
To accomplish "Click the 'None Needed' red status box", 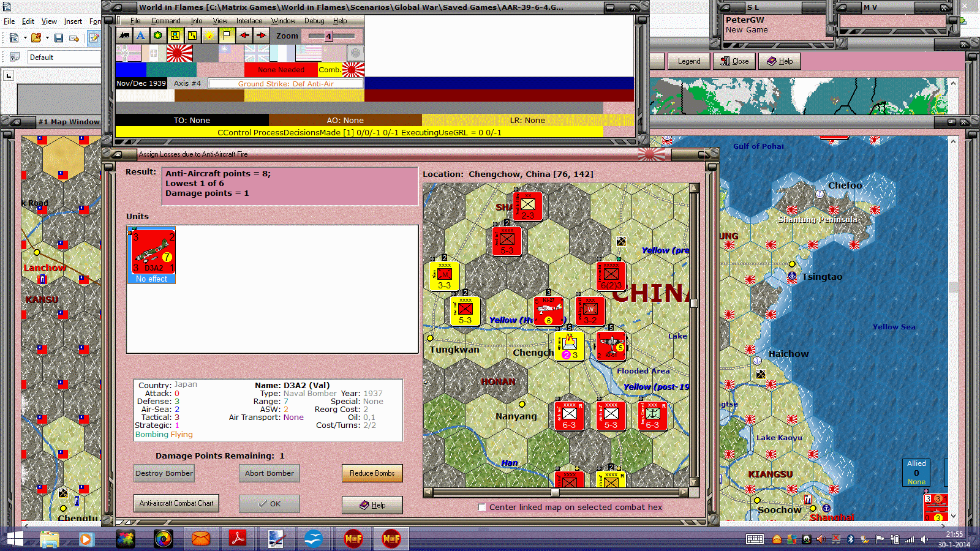I will [281, 70].
